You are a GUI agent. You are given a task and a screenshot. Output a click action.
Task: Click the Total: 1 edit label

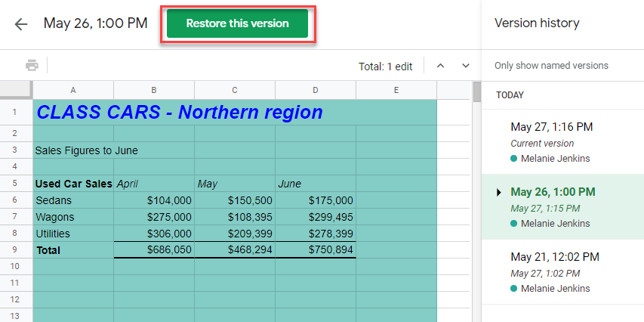click(x=385, y=67)
